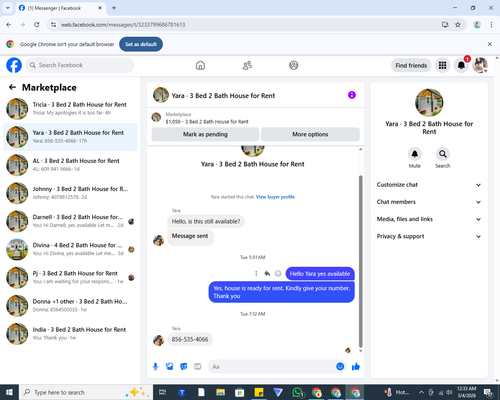Select the Yara conversation in sidebar
Screen dimensions: 500x400
pos(70,137)
